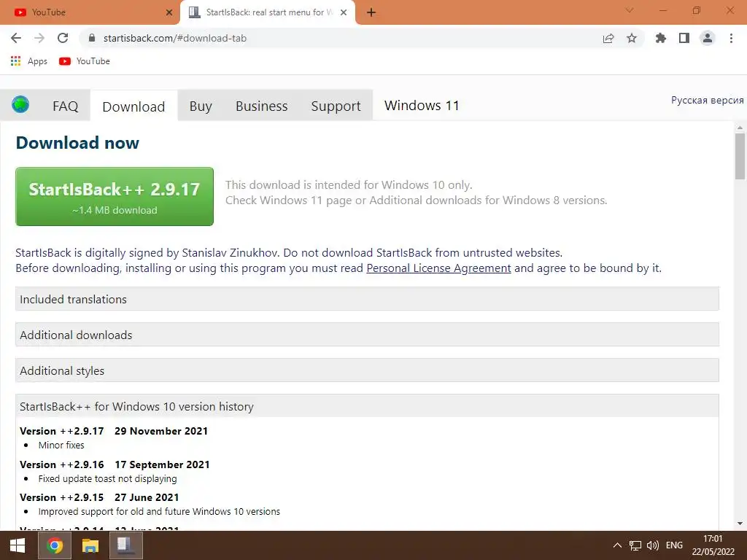The image size is (747, 560).
Task: Click the lock icon in address bar
Action: point(92,38)
